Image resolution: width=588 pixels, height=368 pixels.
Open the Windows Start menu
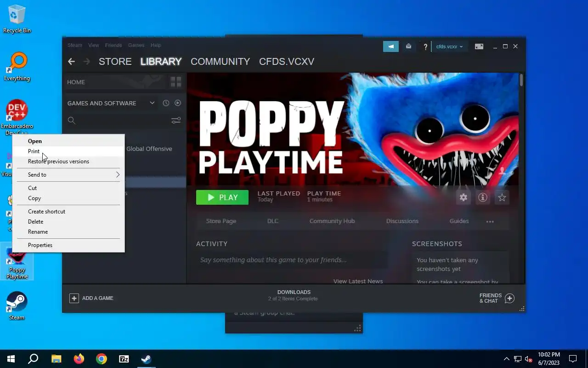pos(11,359)
